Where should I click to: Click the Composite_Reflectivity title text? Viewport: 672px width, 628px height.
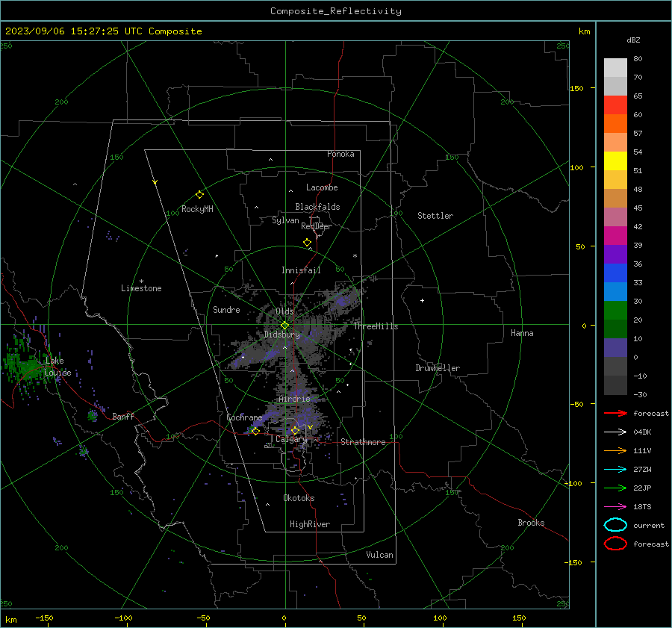coord(335,11)
